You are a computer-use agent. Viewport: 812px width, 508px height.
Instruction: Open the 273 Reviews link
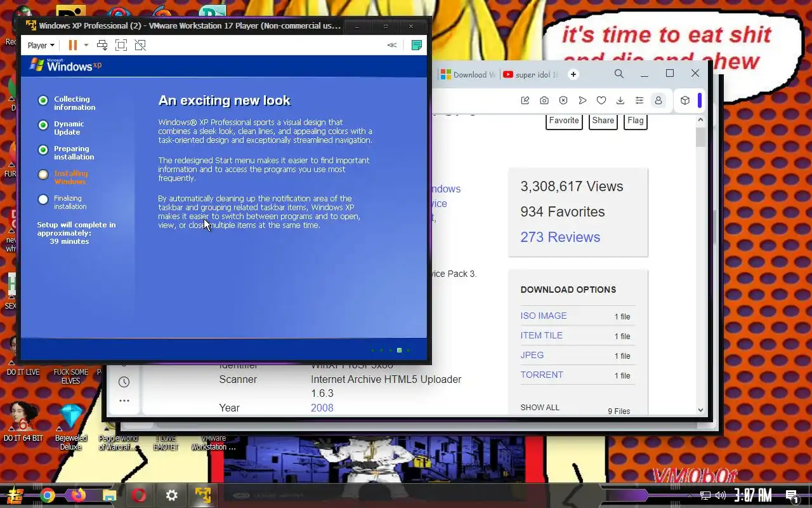pos(560,237)
